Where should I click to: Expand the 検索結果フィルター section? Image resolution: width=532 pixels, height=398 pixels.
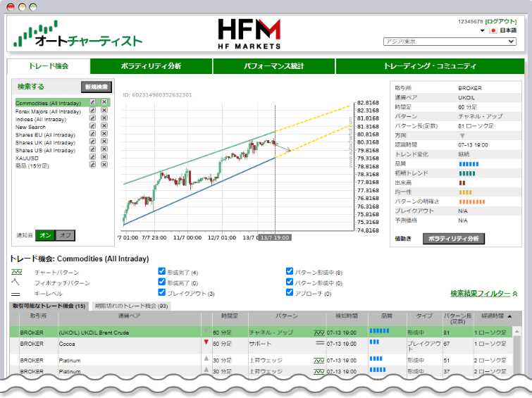click(x=484, y=293)
